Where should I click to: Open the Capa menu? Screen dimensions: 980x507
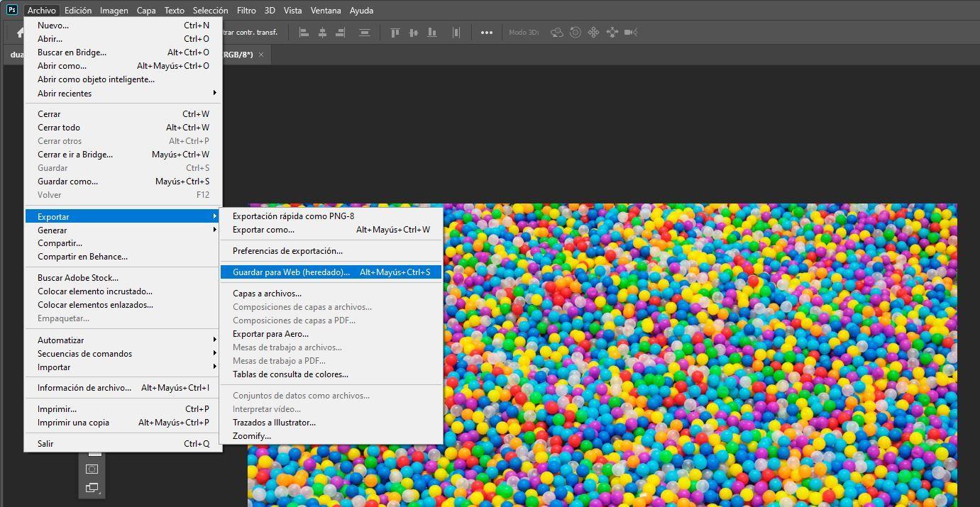click(x=146, y=11)
